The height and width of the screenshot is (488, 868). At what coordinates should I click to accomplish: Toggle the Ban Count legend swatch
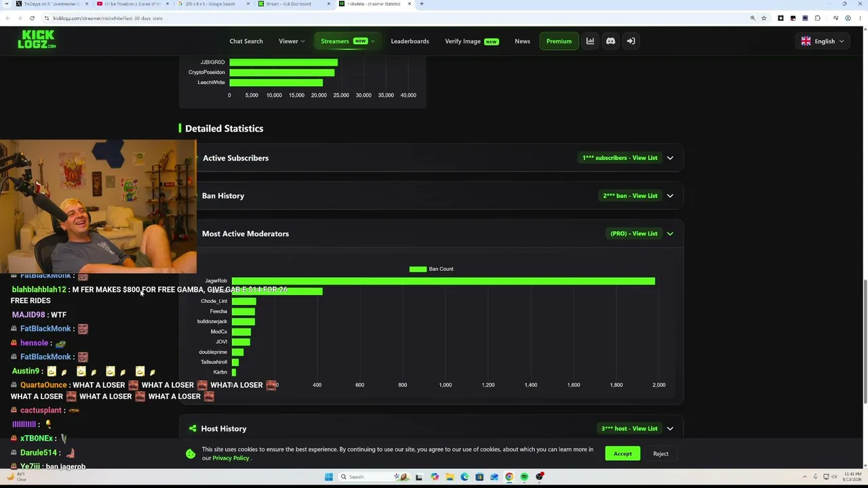click(x=418, y=269)
